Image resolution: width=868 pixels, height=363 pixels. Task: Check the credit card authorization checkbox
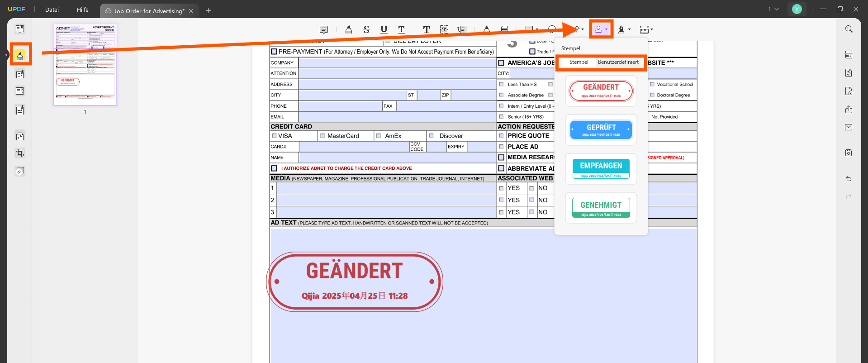tap(274, 168)
